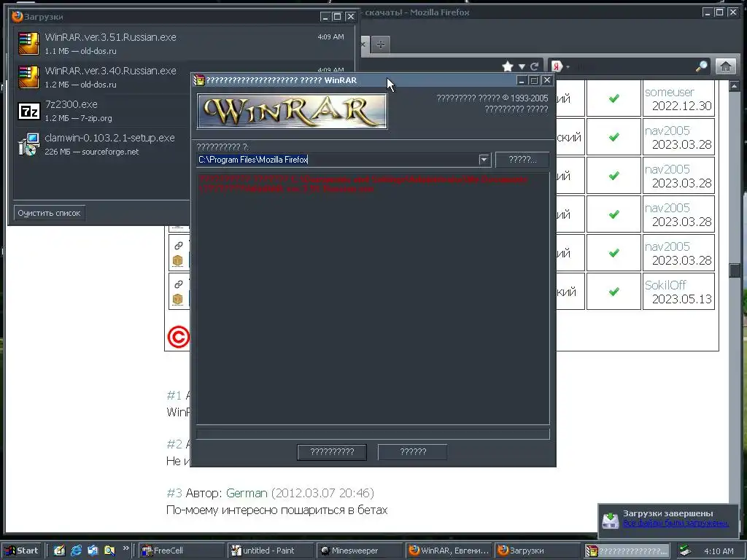
Task: Click the #3 comment number link
Action: click(x=174, y=493)
